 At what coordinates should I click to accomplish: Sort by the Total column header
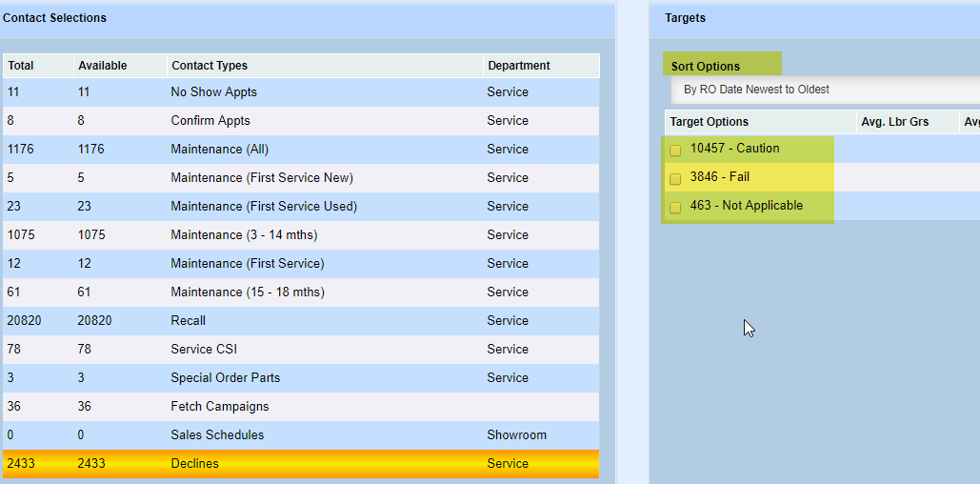[x=21, y=66]
